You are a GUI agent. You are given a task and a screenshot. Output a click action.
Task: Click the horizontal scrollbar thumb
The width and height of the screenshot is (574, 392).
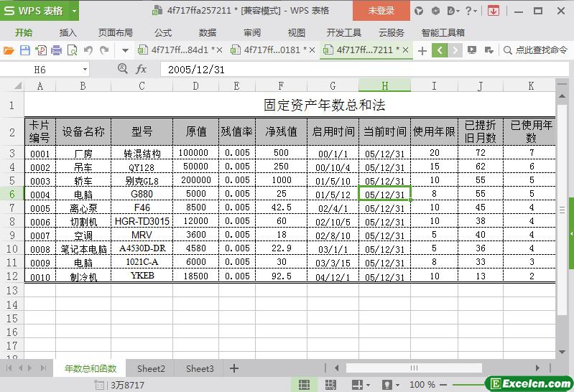tap(414, 368)
